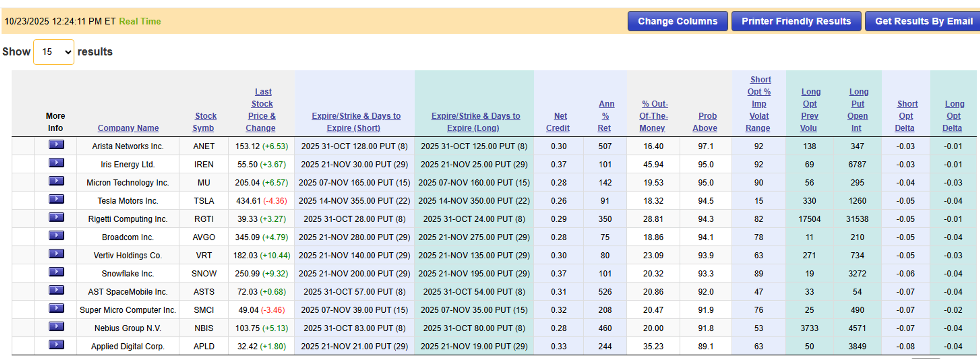Click Get Results By Email button
Viewport: 980px width, 359px height.
923,21
